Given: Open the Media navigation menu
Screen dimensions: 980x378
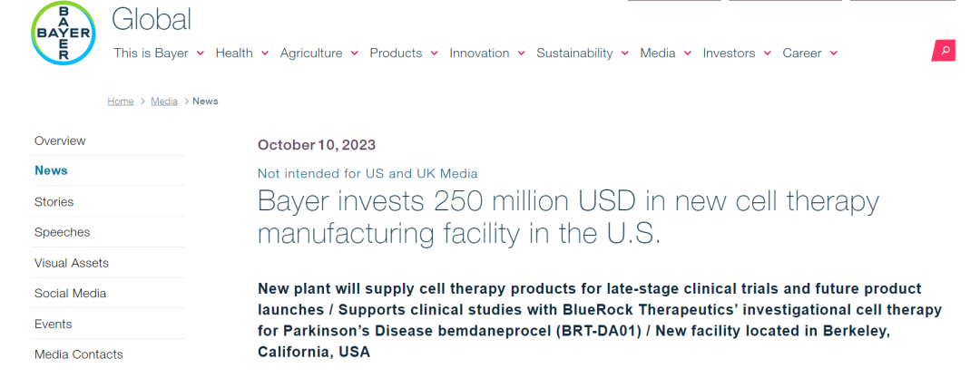Looking at the screenshot, I should (658, 53).
